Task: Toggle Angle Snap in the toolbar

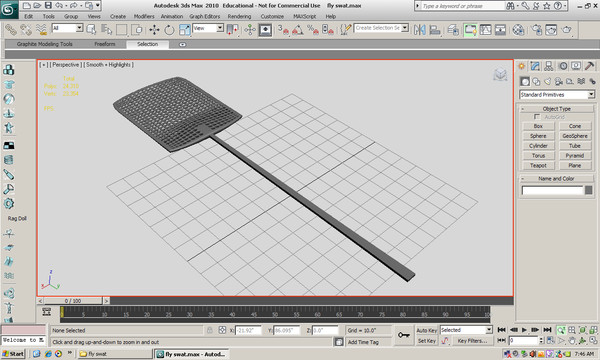Action: 298,30
